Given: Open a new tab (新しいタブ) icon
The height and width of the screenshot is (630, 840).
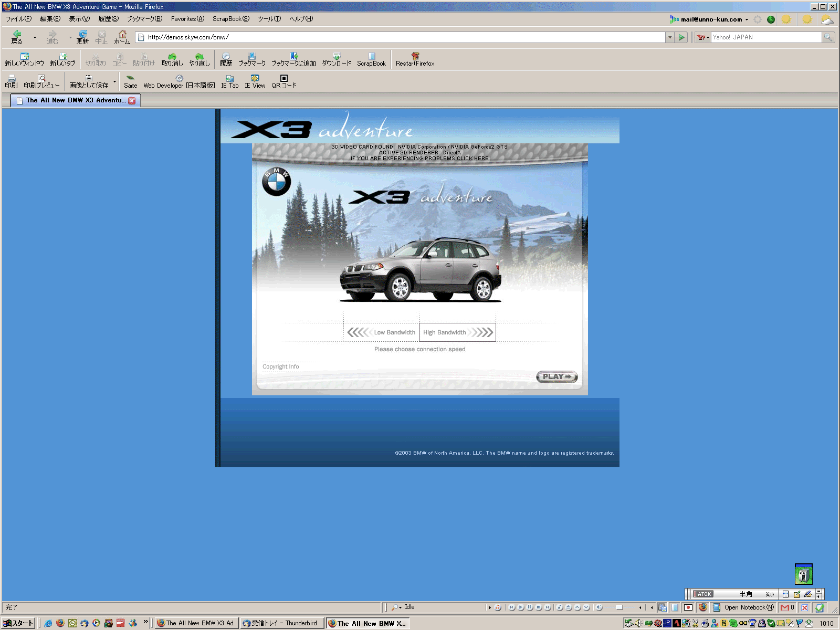Looking at the screenshot, I should pyautogui.click(x=62, y=59).
